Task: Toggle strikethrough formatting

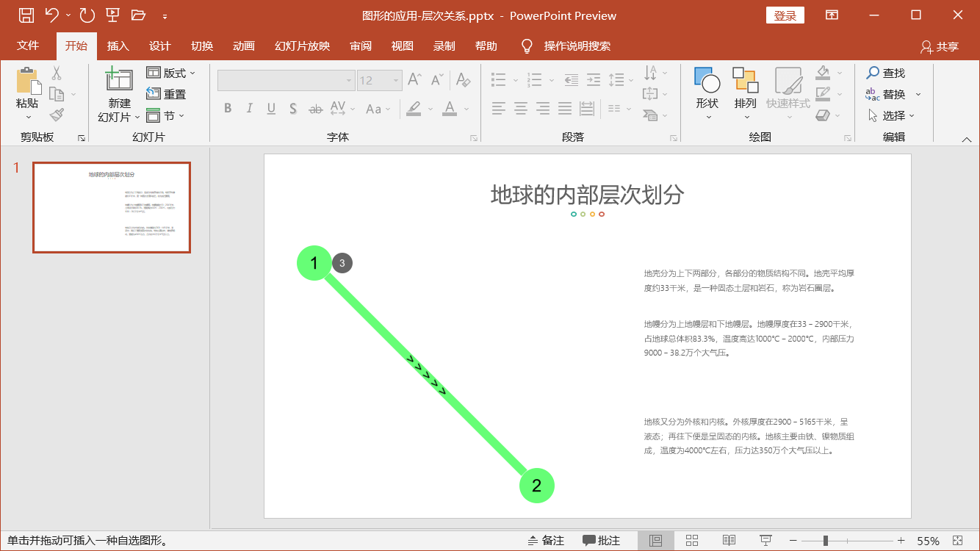Action: (x=315, y=109)
